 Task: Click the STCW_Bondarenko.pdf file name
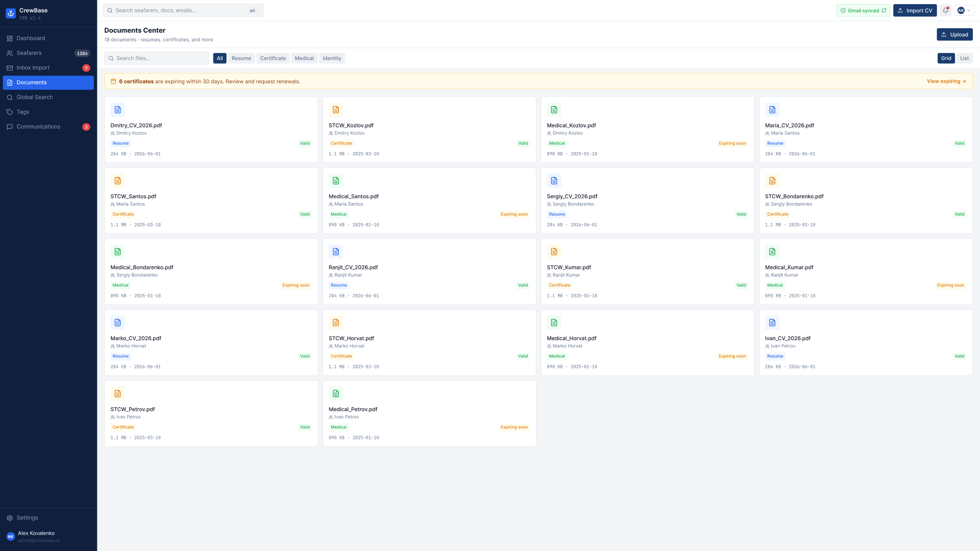[x=794, y=196]
